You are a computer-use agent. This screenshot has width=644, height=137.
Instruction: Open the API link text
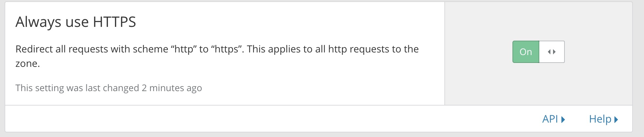tap(550, 119)
